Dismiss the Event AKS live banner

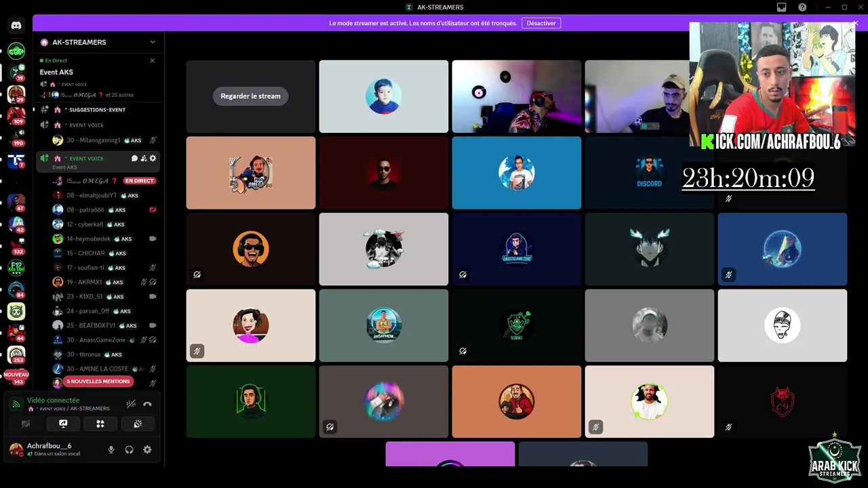point(152,60)
